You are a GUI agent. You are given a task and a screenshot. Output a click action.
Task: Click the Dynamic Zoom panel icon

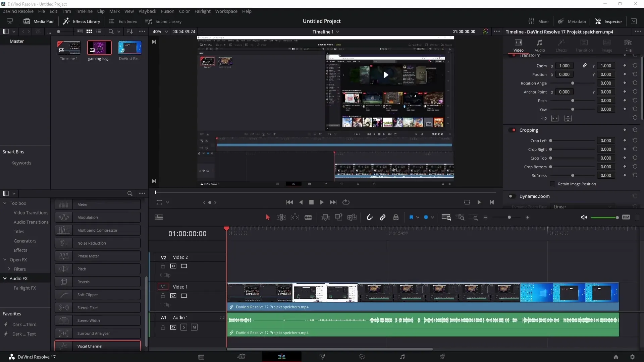point(511,196)
